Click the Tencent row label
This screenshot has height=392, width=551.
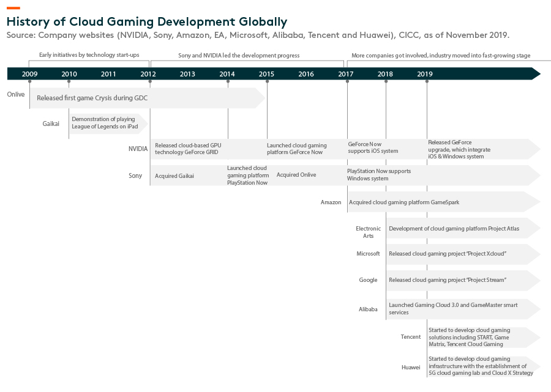point(410,336)
